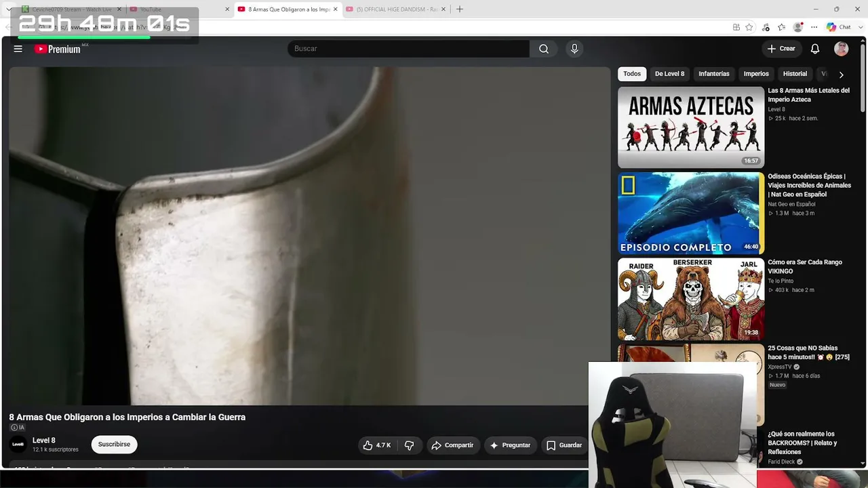Open 'Las 8 Armas Más Letales' video title
The width and height of the screenshot is (868, 488).
tap(808, 95)
